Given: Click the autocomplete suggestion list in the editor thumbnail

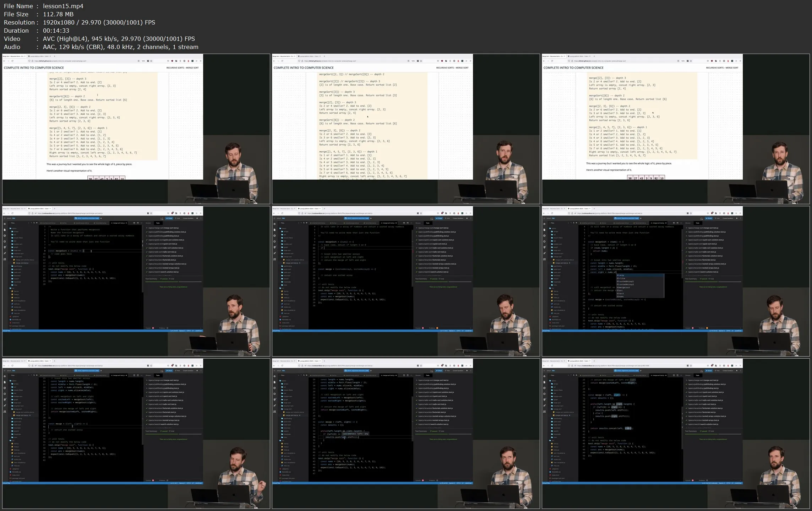Looking at the screenshot, I should tap(640, 286).
